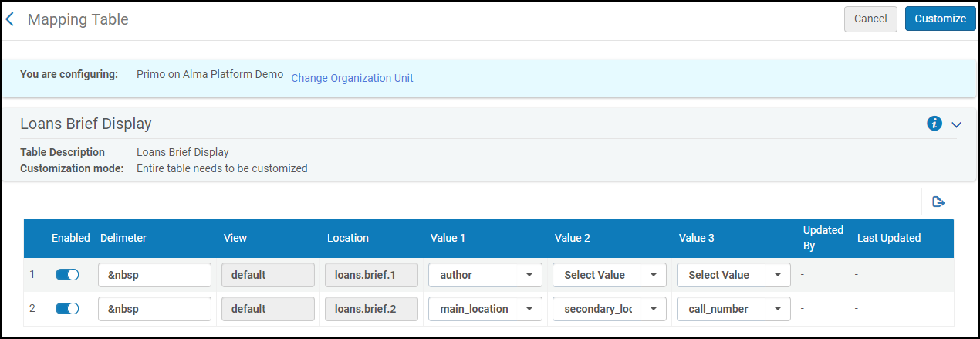Click the export list icon above table
This screenshot has width=980, height=339.
coord(938,202)
